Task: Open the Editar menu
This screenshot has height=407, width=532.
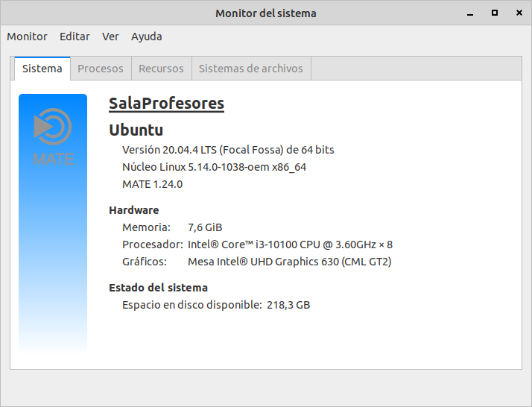Action: pos(75,37)
